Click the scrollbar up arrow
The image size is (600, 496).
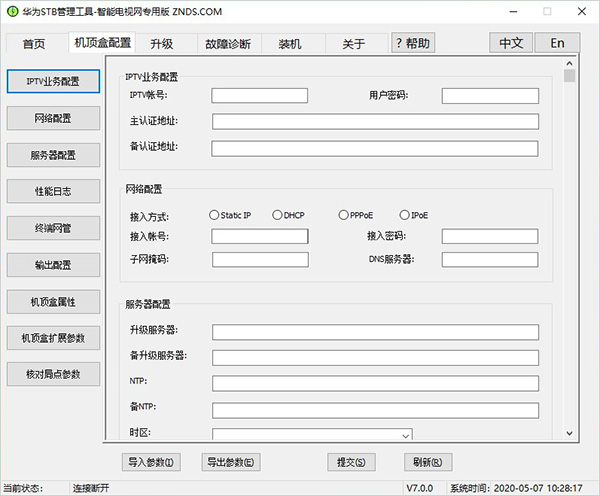[569, 64]
